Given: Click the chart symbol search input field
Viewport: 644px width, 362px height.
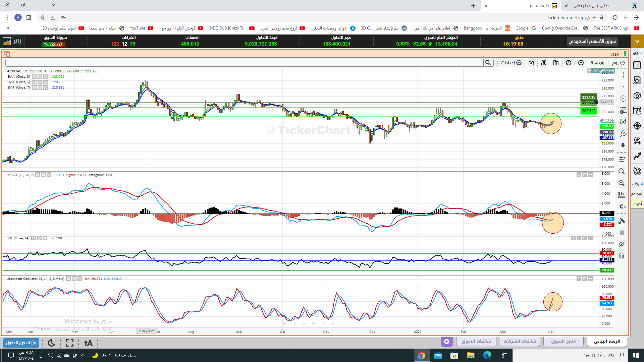Looking at the screenshot, I should point(244,63).
